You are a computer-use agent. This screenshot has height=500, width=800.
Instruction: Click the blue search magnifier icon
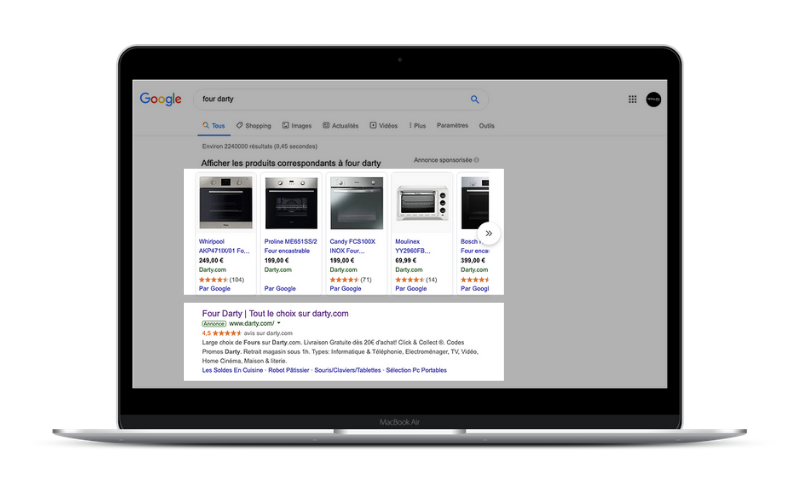coord(475,99)
